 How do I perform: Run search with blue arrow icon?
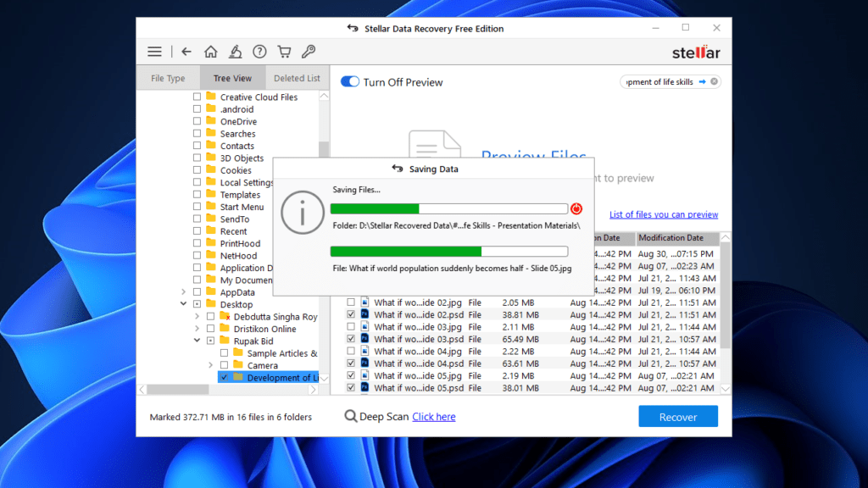click(x=702, y=82)
